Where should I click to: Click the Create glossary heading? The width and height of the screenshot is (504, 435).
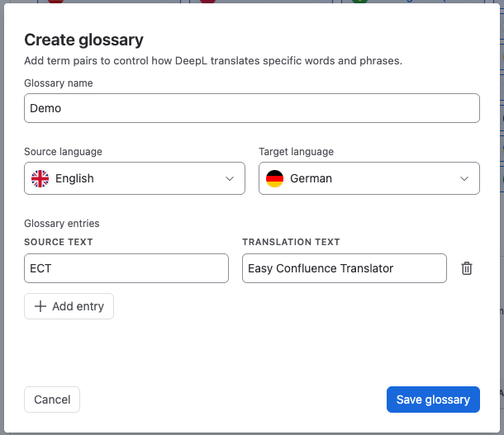coord(84,40)
